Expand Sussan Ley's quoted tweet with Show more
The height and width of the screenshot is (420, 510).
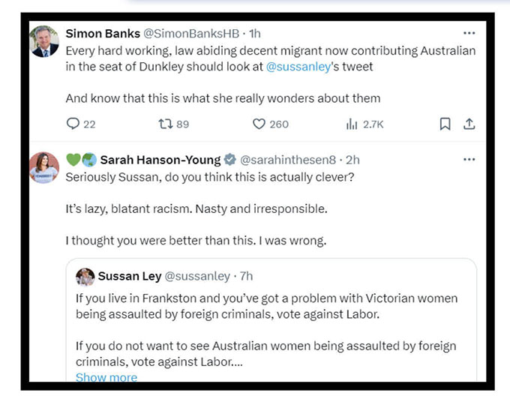click(x=106, y=377)
